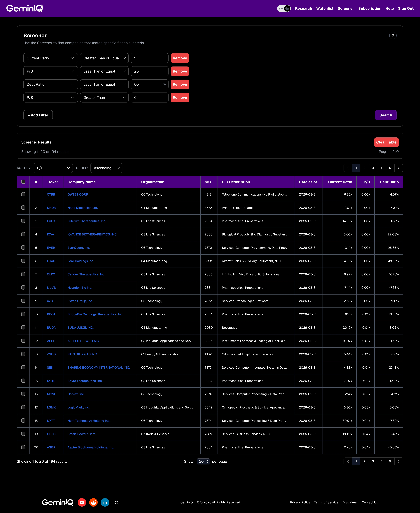Screen dimensions: 420x513
Task: Open the Greater Than or Equal operator dropdown
Action: pyautogui.click(x=104, y=58)
